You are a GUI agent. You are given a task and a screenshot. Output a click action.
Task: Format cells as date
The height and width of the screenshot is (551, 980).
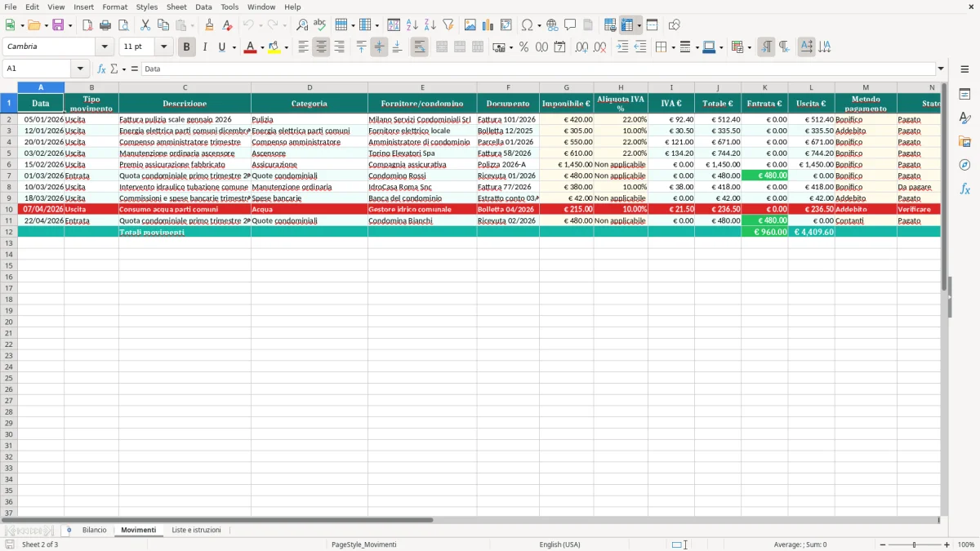[x=559, y=47]
